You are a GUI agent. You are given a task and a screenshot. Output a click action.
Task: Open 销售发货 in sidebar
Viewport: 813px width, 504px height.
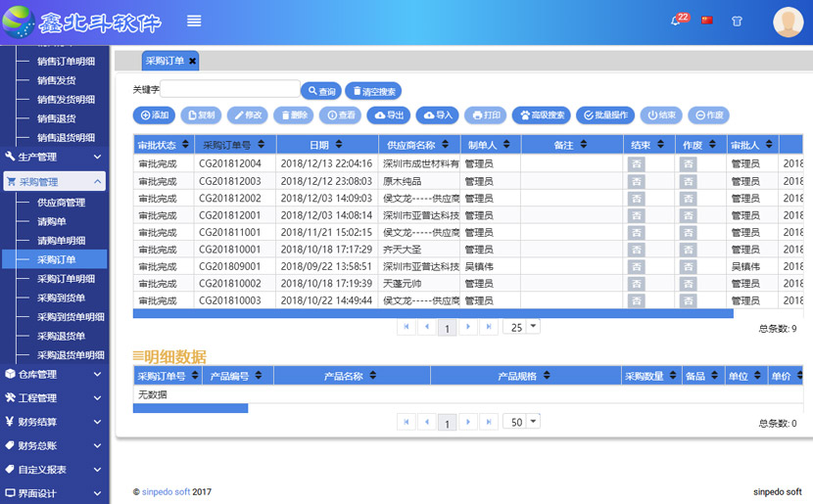click(x=56, y=80)
